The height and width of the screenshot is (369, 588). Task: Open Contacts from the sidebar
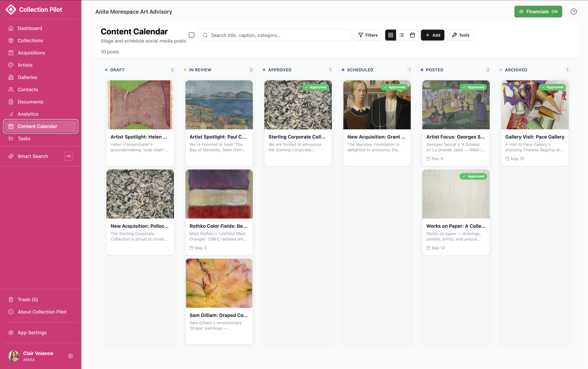[x=40, y=90]
